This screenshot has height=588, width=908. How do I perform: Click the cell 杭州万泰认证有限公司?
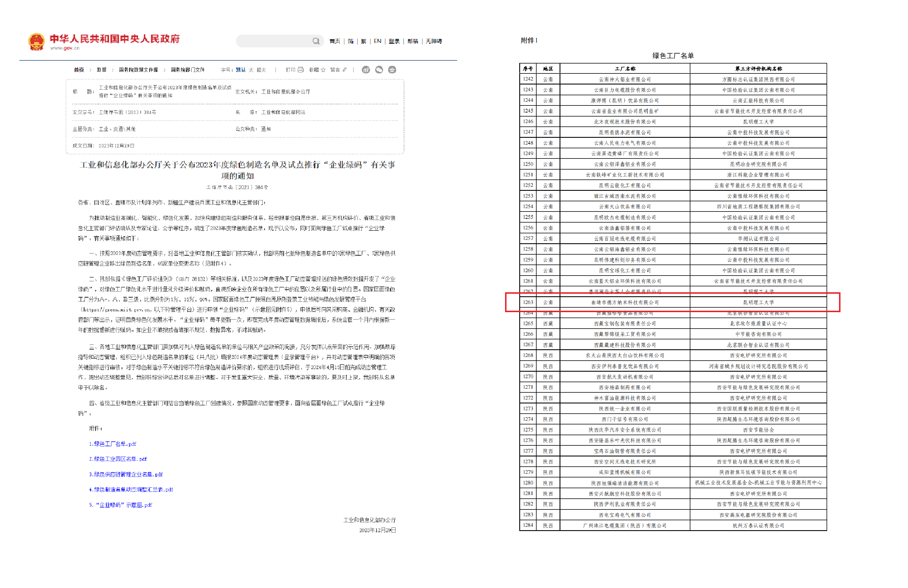coord(758,526)
